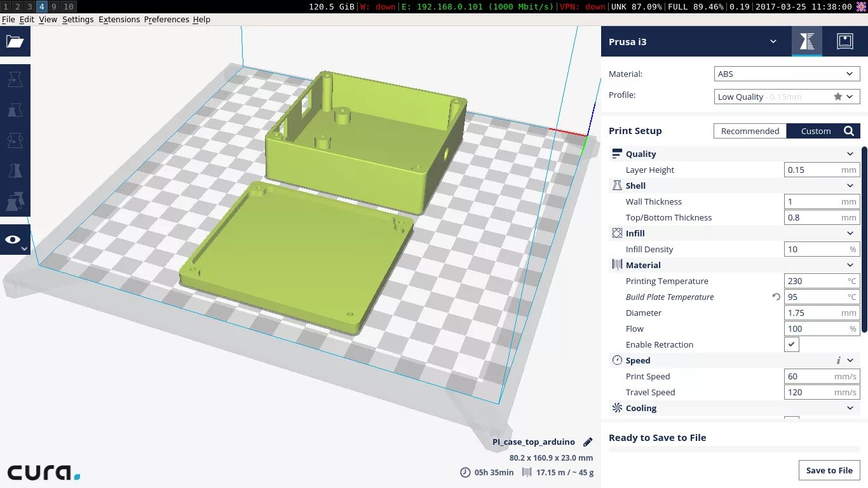Click the job name PI_case_top_arduino

click(534, 442)
